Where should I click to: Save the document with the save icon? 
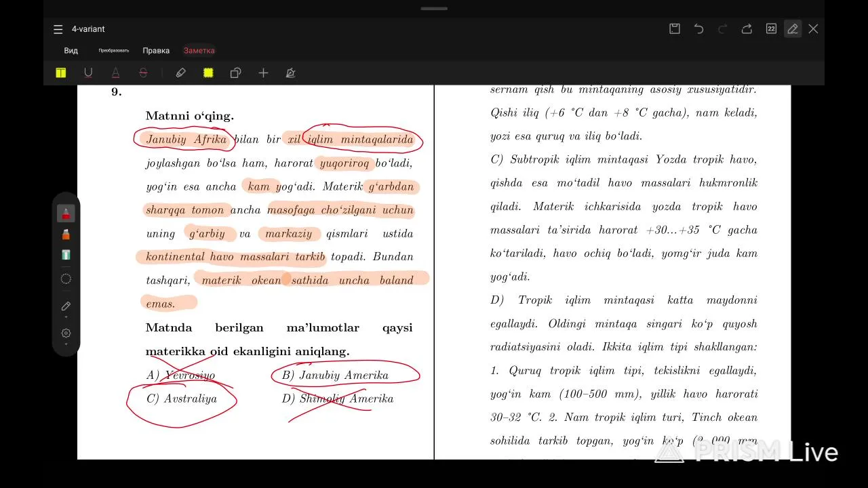click(675, 28)
